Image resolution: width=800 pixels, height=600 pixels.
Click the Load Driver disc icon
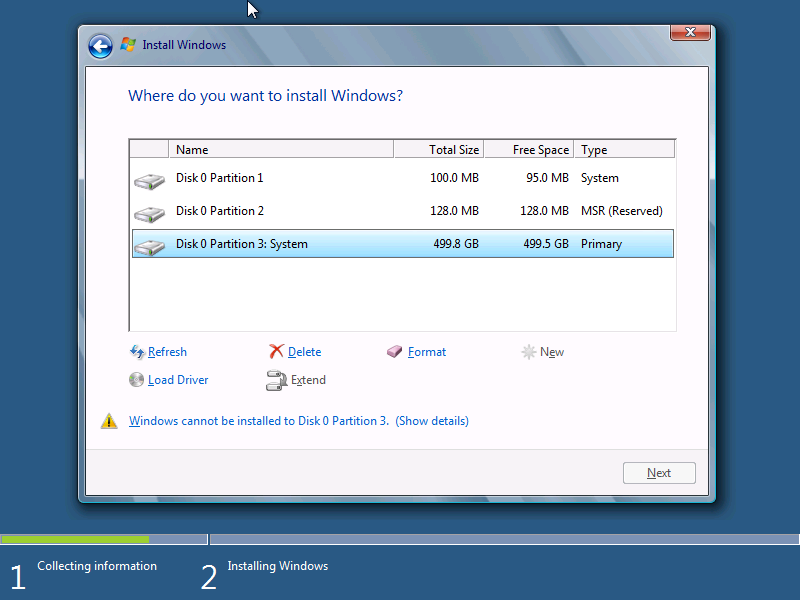coord(136,380)
